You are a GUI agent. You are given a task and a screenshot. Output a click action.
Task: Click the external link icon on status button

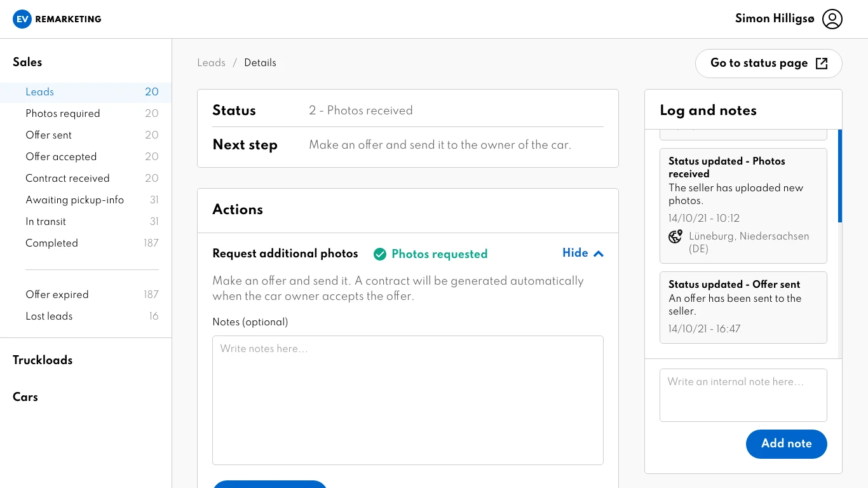[x=822, y=63]
